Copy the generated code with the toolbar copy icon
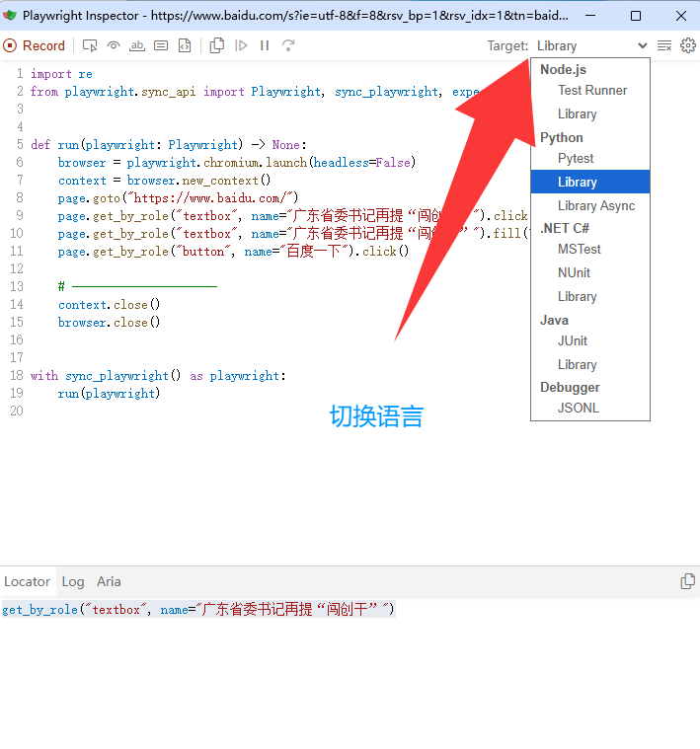Image resolution: width=700 pixels, height=749 pixels. [x=217, y=45]
